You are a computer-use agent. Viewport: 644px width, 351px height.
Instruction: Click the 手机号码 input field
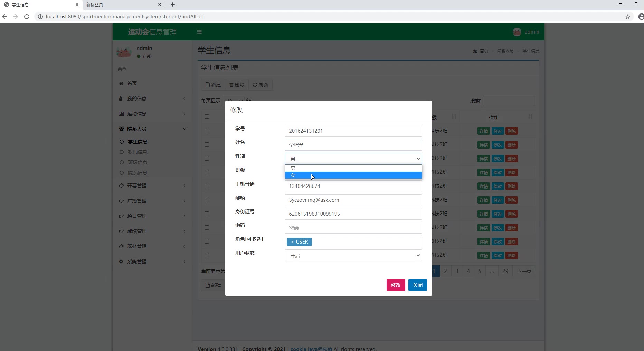(x=353, y=186)
